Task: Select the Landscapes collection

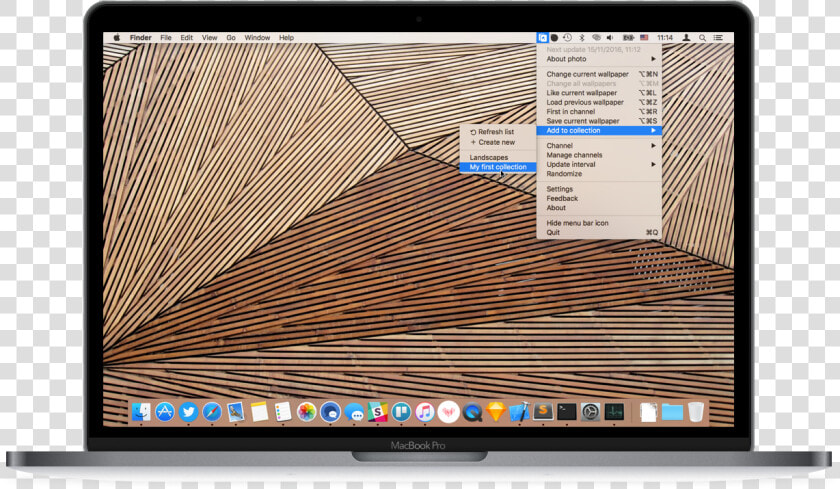Action: point(498,157)
